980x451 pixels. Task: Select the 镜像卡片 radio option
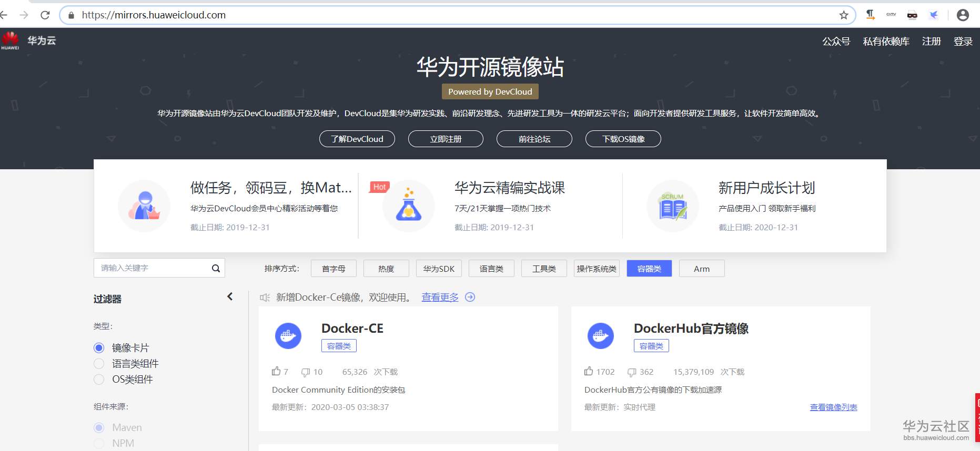coord(99,348)
